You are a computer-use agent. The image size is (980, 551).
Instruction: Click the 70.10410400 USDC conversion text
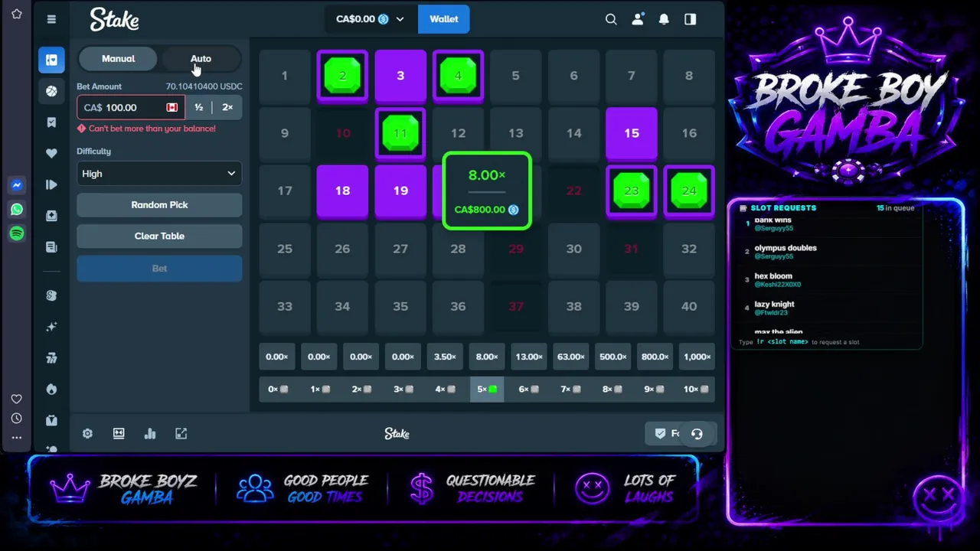pos(204,86)
